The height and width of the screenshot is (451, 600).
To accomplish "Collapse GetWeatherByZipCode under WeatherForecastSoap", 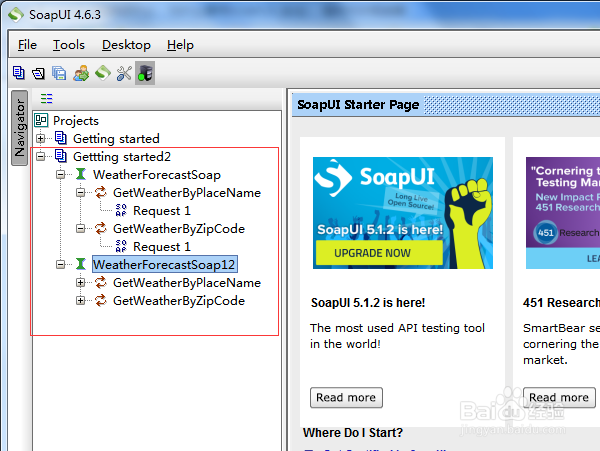I will 80,228.
